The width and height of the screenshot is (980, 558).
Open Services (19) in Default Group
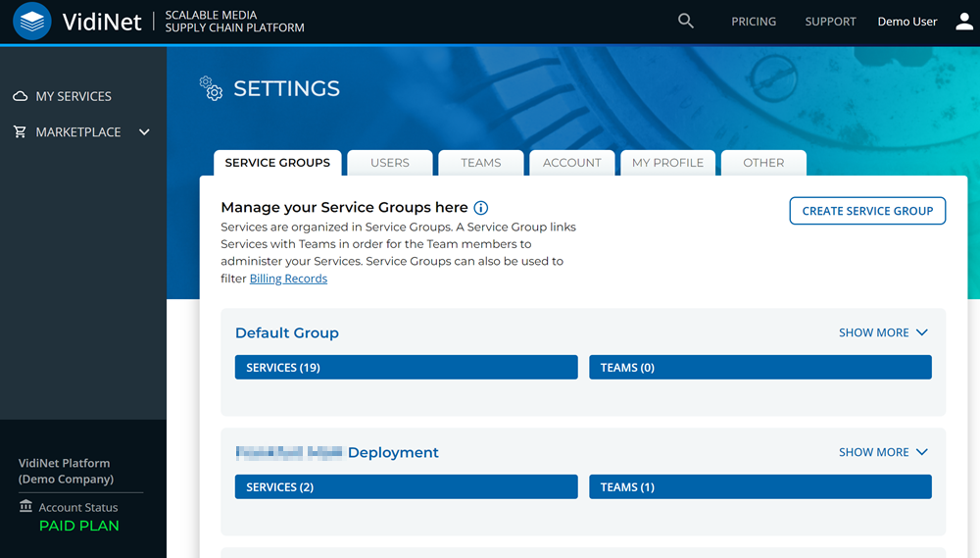[406, 368]
